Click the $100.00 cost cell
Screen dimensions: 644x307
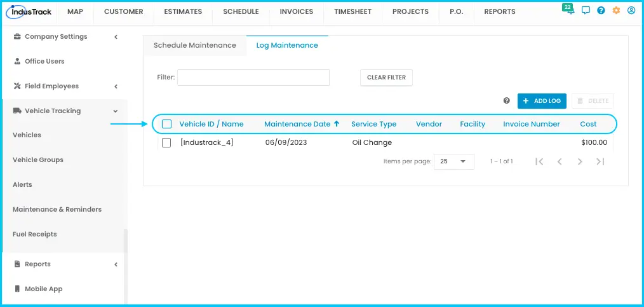[x=594, y=142]
